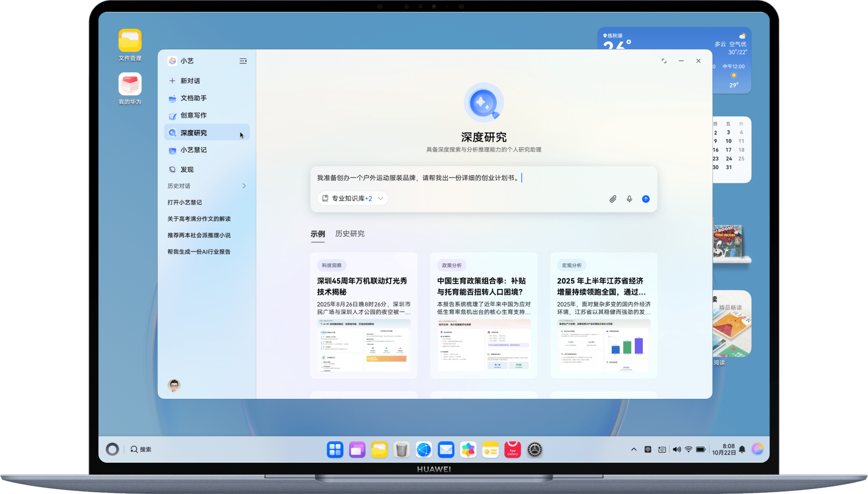Open 文档助手 from the sidebar
This screenshot has width=868, height=494.
(x=194, y=98)
